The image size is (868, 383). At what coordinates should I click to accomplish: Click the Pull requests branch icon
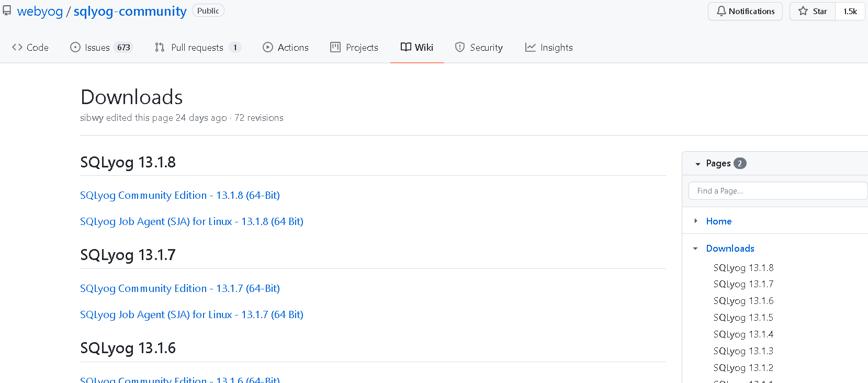pos(160,47)
